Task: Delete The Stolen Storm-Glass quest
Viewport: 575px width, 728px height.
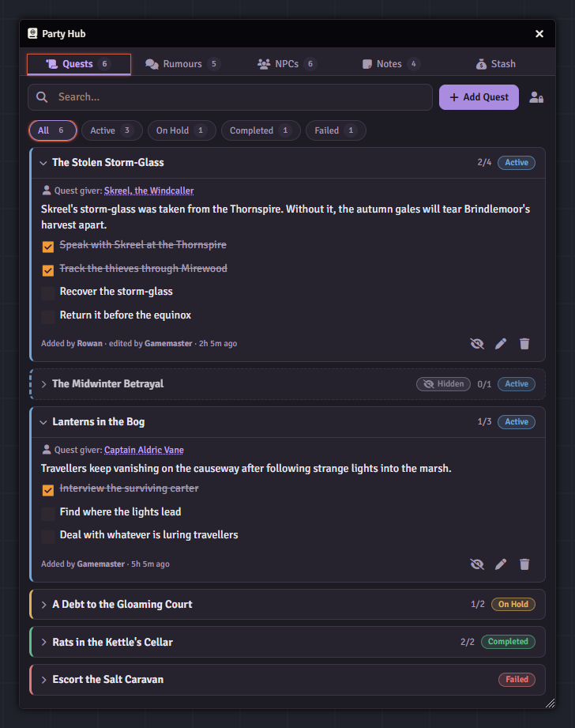Action: (x=524, y=344)
